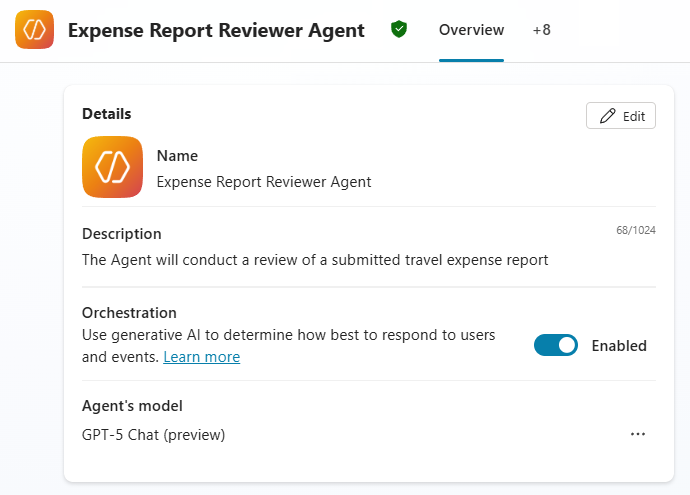Click the agent description text
690x495 pixels.
[x=315, y=260]
